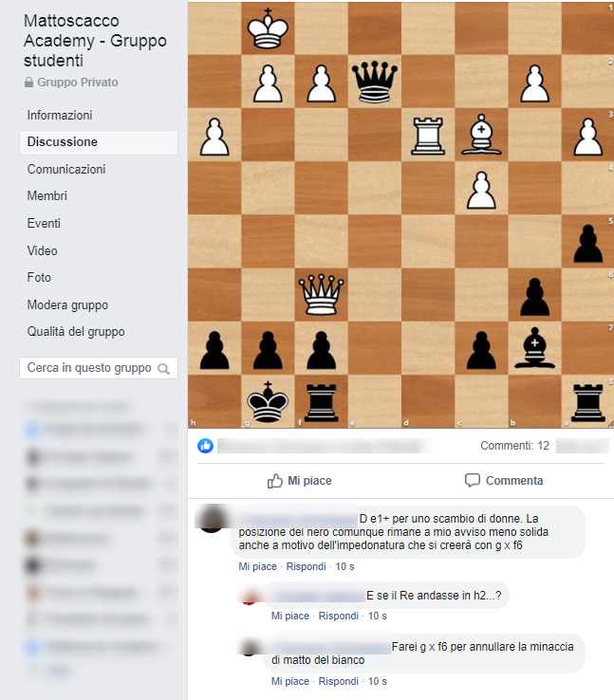Screen dimensions: 614x700
Task: Select the black bishop piece
Action: coord(534,348)
